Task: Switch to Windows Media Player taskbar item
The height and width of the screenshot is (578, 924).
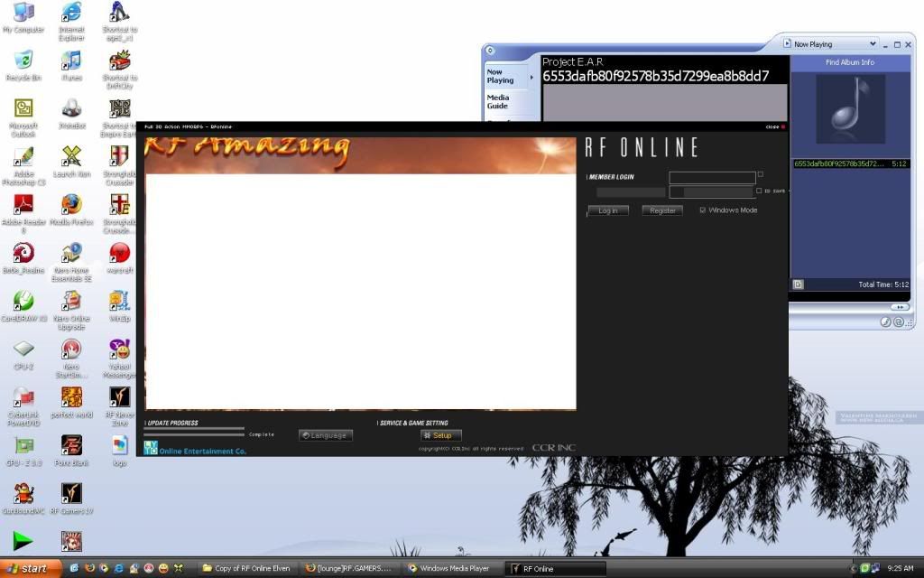Action: [x=453, y=569]
